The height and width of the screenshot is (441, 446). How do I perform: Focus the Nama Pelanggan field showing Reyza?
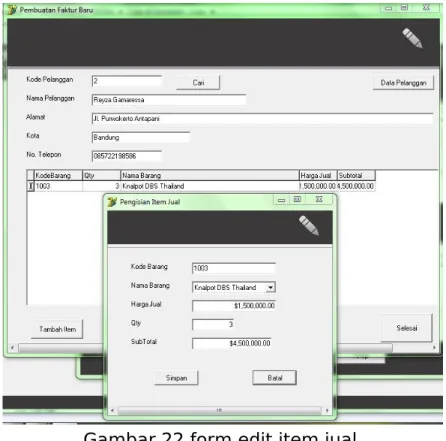[169, 100]
